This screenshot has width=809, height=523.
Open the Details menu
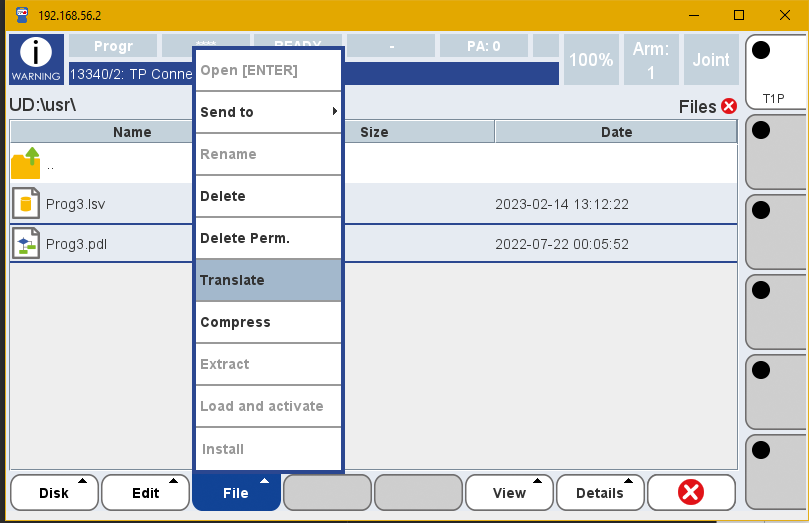(x=600, y=492)
